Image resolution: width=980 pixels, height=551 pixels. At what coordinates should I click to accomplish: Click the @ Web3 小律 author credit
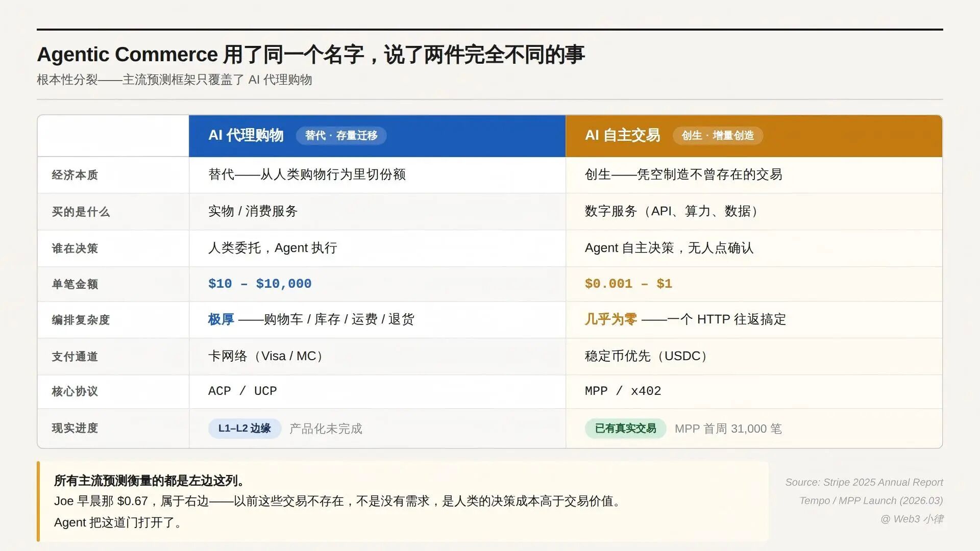(x=912, y=519)
